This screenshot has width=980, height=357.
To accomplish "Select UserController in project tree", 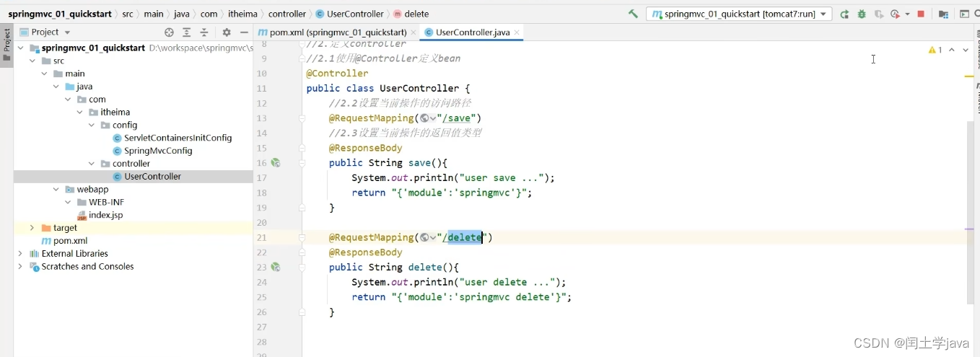I will coord(152,177).
